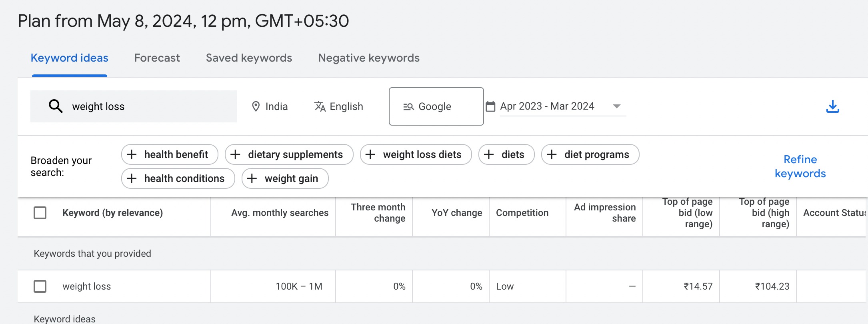
Task: Add the 'dietary supplements' broaden chip
Action: tap(289, 154)
